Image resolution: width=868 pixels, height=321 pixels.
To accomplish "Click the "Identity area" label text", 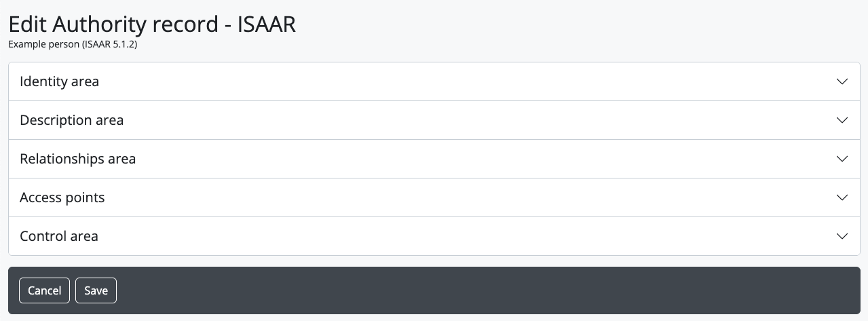I will pyautogui.click(x=59, y=81).
